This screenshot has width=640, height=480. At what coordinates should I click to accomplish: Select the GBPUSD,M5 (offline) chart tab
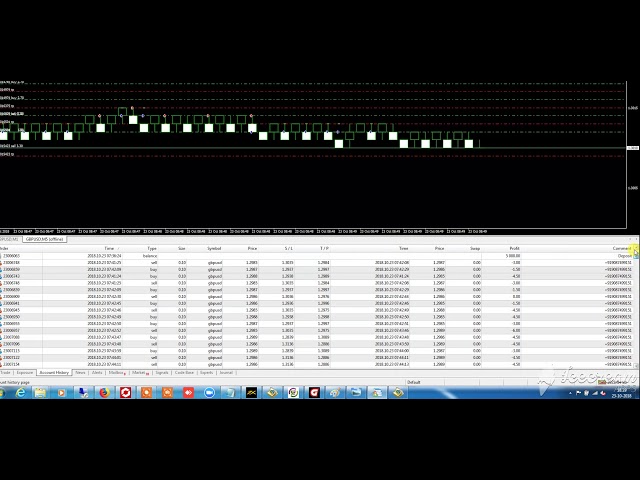[x=45, y=240]
